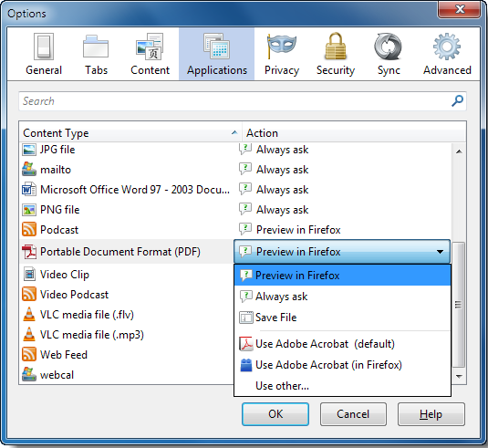This screenshot has height=448, width=488.
Task: Open the Security padlock icon
Action: (x=335, y=46)
